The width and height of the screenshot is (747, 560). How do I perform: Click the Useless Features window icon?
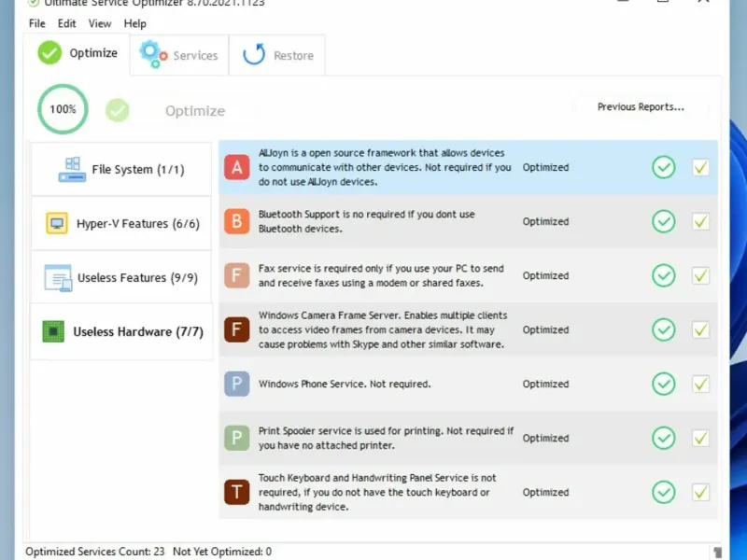coord(58,278)
